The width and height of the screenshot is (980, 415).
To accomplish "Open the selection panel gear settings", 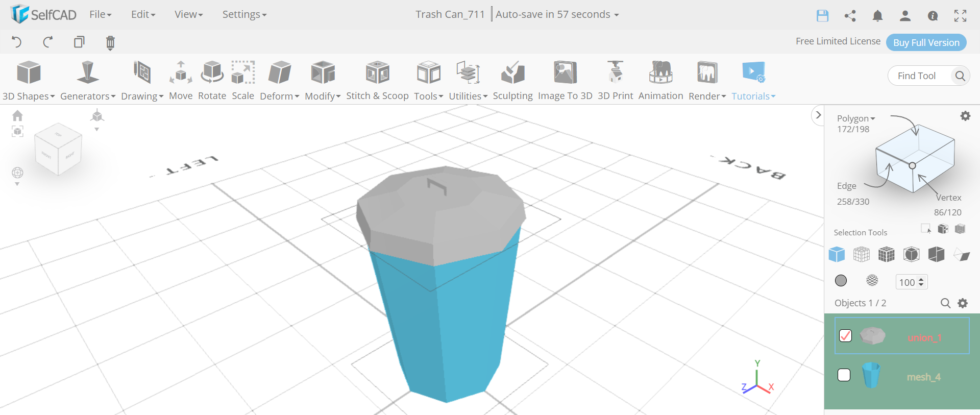I will click(965, 116).
